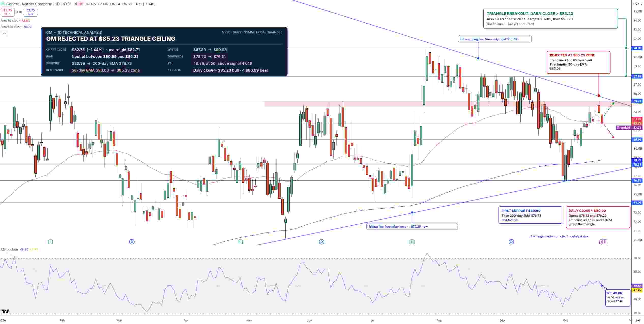Click the Overnight 82.71 price label
644x324 pixels.
coord(629,128)
